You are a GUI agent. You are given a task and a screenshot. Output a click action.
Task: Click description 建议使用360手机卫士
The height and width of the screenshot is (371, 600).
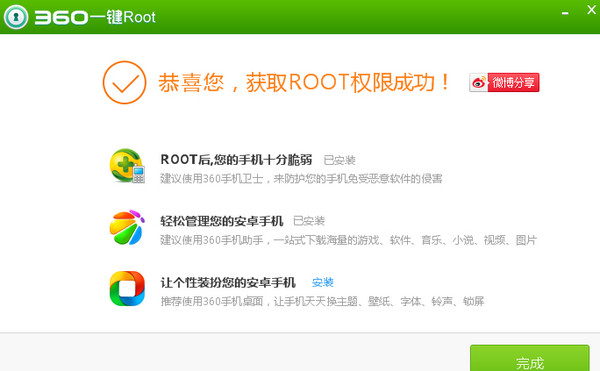[x=301, y=178]
